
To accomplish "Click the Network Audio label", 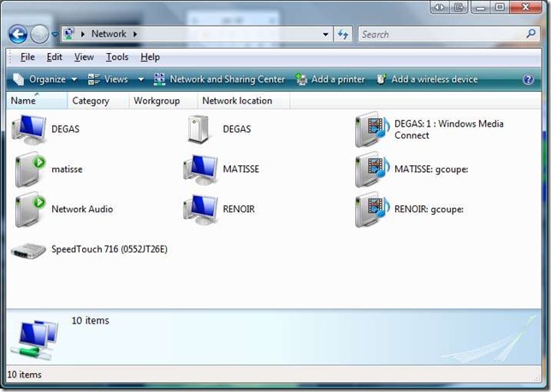I will [82, 209].
